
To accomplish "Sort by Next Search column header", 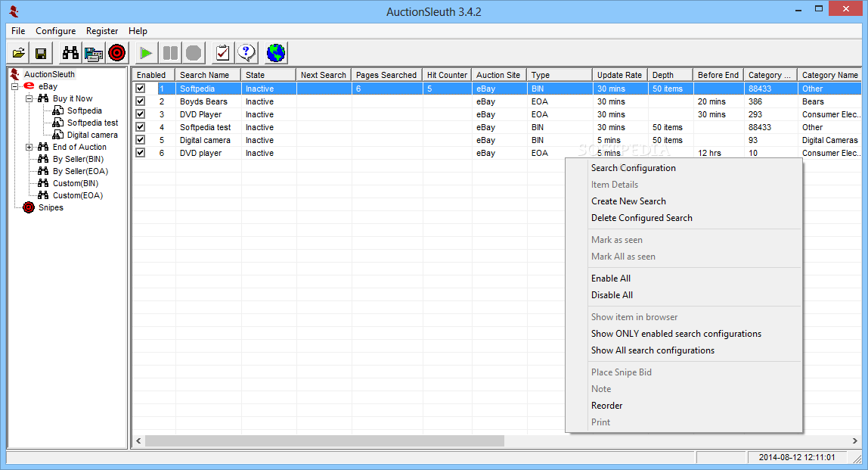I will [x=324, y=75].
